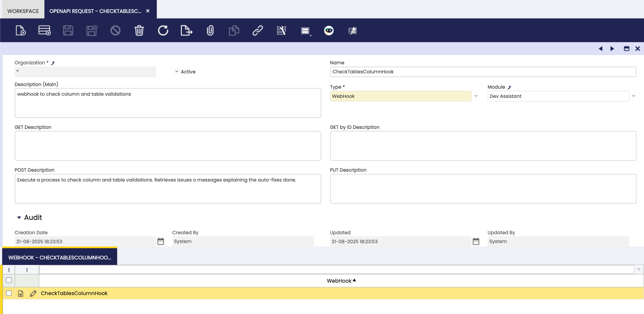Open the calendar picker for Creation Date
This screenshot has height=314, width=644.
160,241
